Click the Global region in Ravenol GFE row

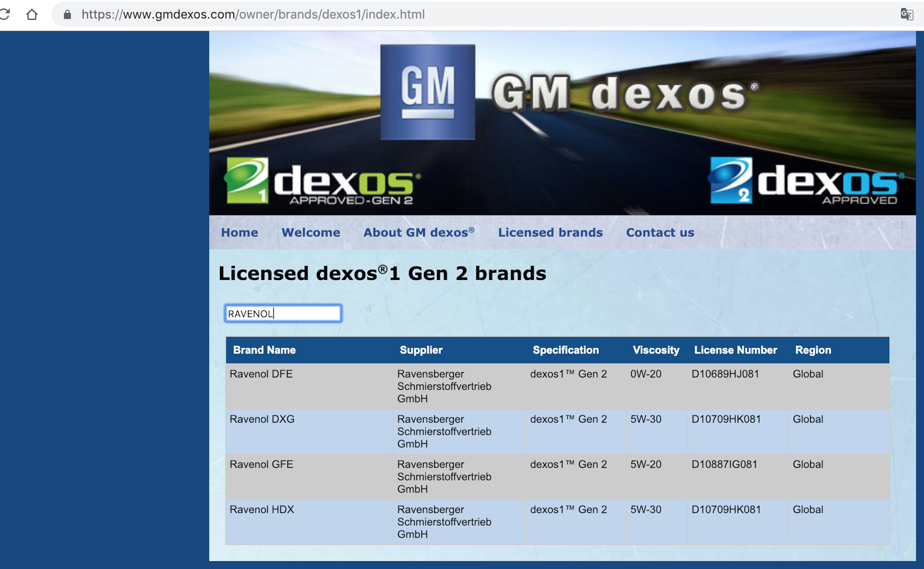tap(808, 465)
